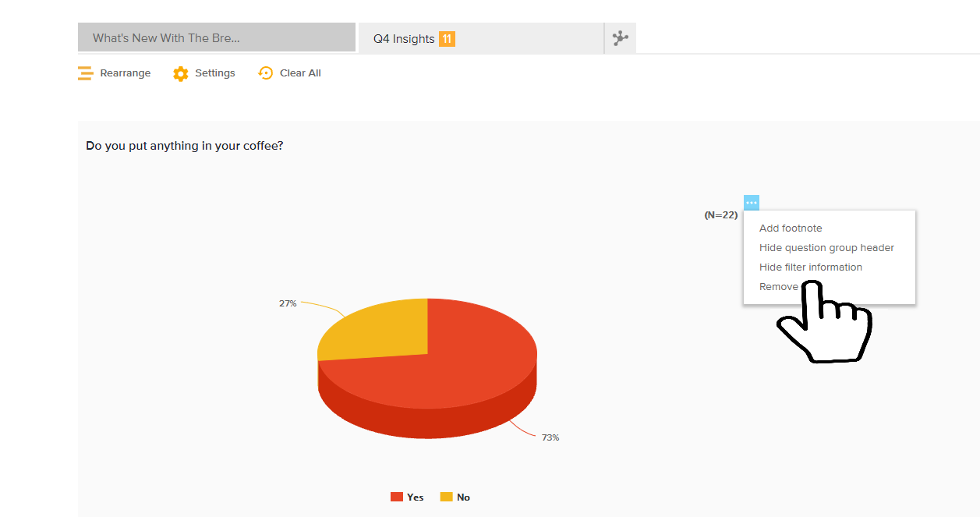Select Hide question group header option

coord(826,248)
